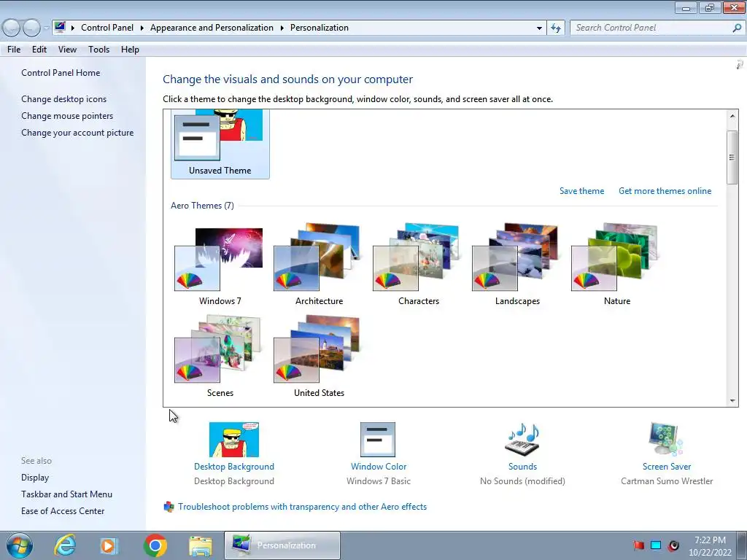
Task: Click the Desktop Background text link
Action: pyautogui.click(x=234, y=467)
